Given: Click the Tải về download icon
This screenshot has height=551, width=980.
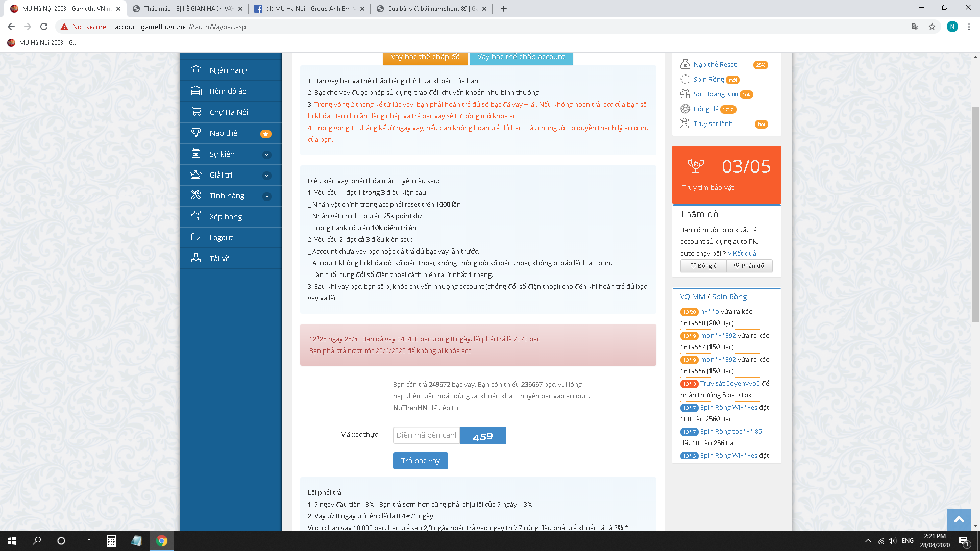Looking at the screenshot, I should (x=196, y=258).
